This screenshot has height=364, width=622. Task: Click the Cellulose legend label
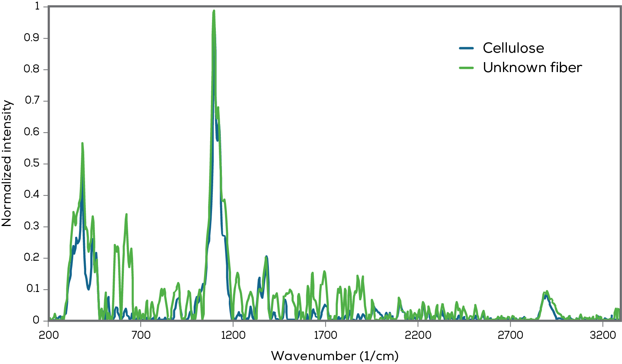[513, 48]
